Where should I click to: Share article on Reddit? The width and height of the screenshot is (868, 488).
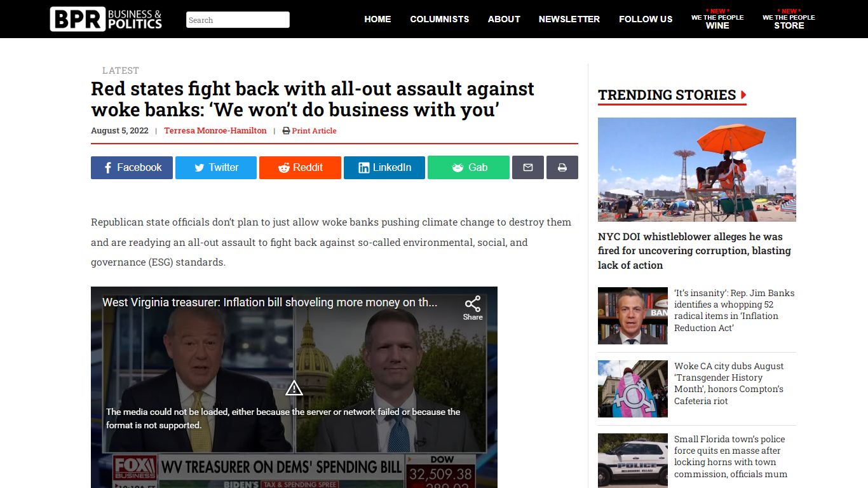300,167
